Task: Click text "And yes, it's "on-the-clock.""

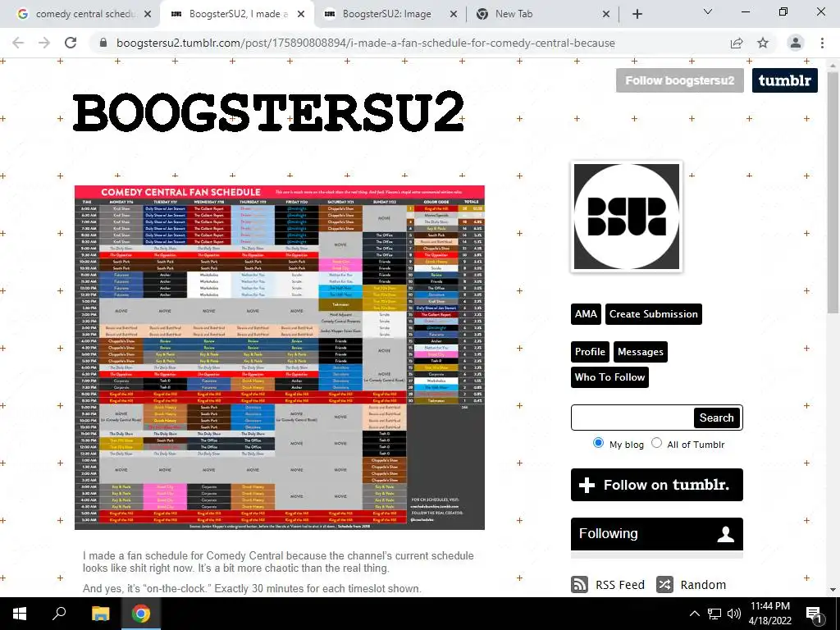Action: 147,588
